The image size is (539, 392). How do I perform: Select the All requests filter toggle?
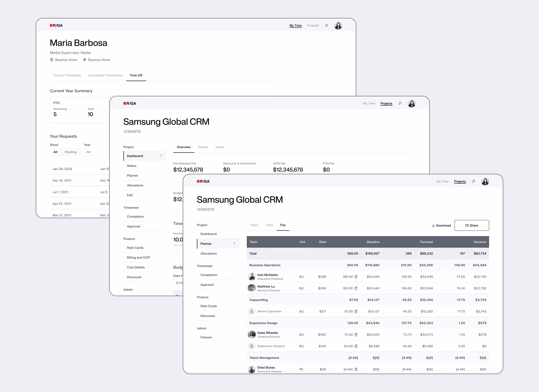tap(55, 152)
